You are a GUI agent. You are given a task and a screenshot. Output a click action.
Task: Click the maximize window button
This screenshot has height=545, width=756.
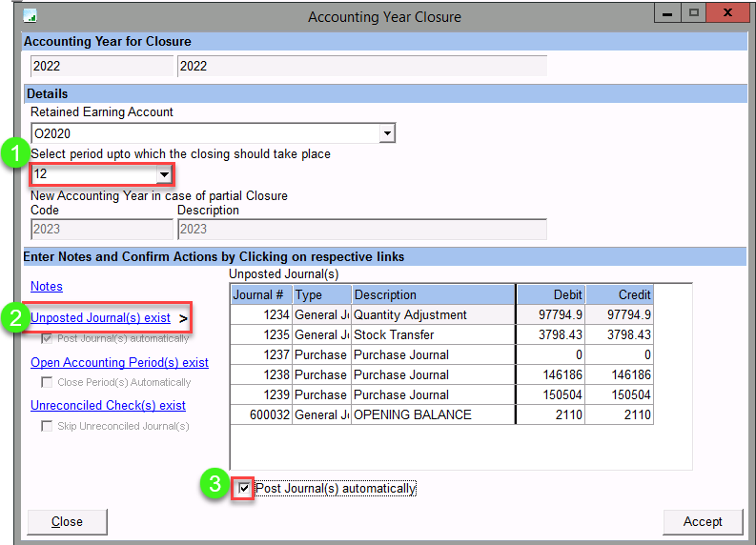click(693, 13)
